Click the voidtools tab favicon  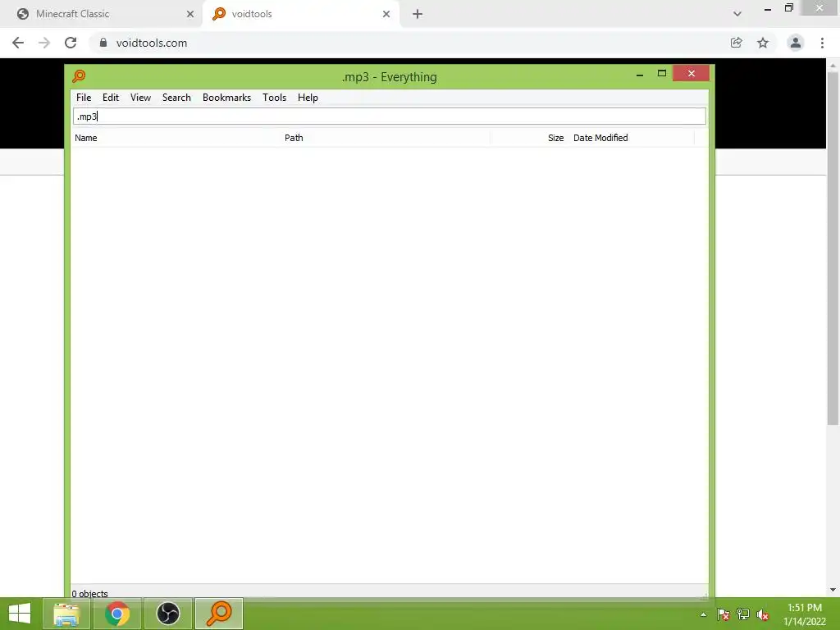click(x=219, y=14)
